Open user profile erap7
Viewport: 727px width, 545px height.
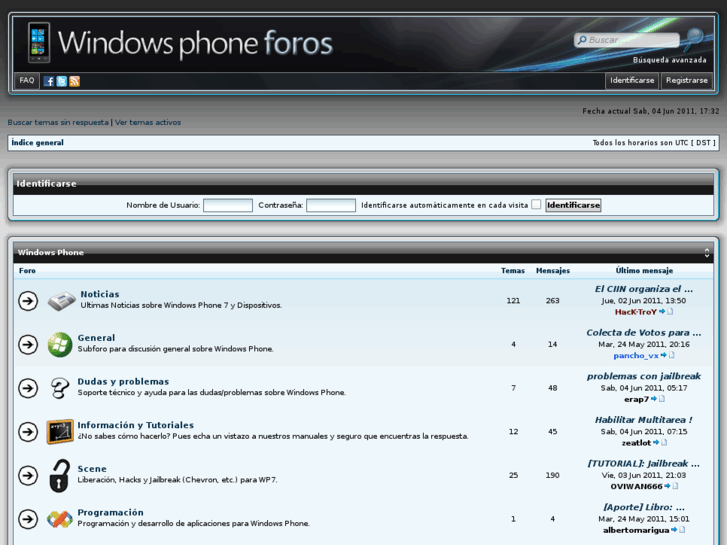click(636, 399)
